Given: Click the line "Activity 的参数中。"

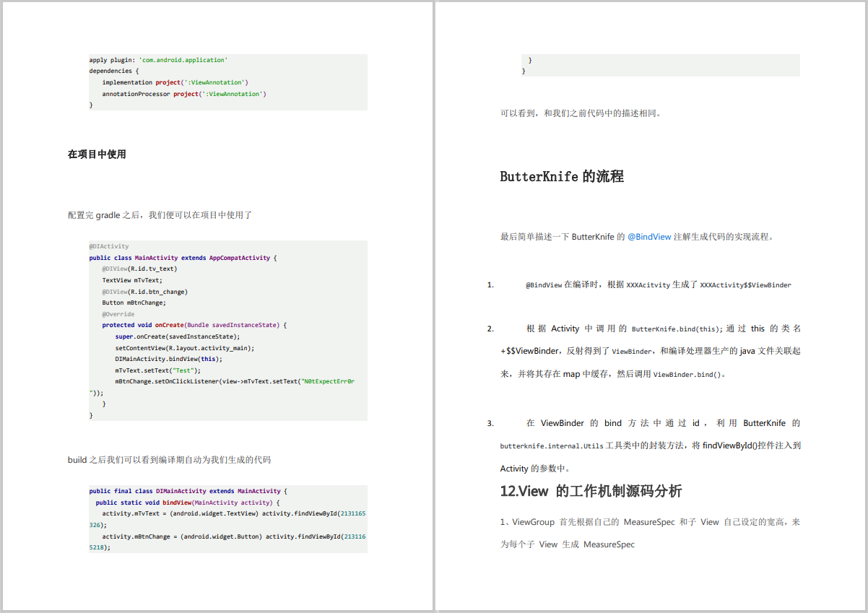Looking at the screenshot, I should pos(537,469).
